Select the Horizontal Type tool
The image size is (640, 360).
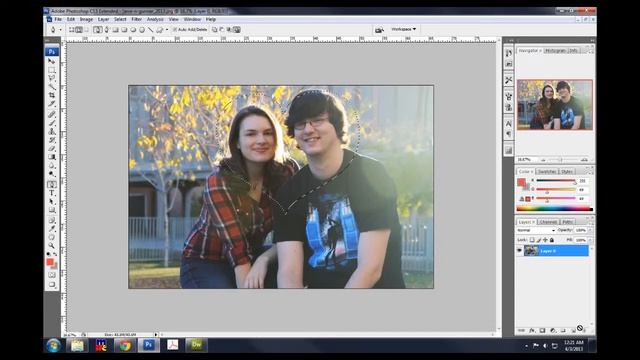point(51,193)
